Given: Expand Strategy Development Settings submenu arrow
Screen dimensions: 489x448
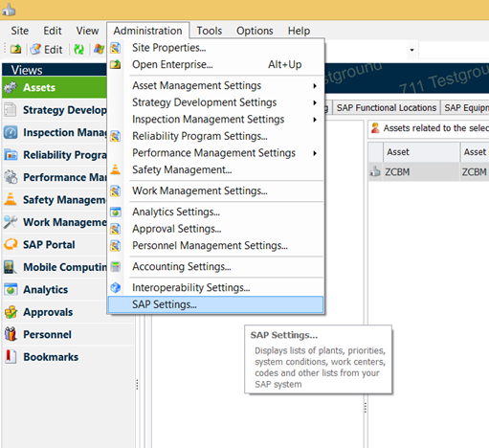Looking at the screenshot, I should point(315,102).
